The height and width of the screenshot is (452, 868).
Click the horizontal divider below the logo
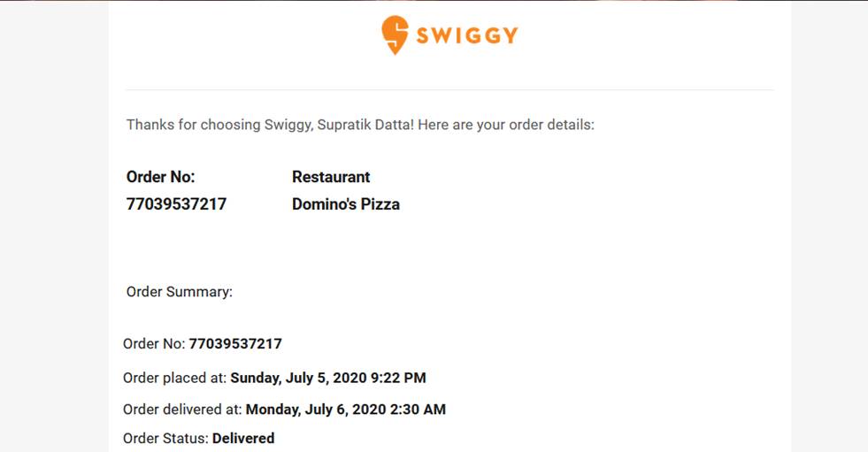449,89
